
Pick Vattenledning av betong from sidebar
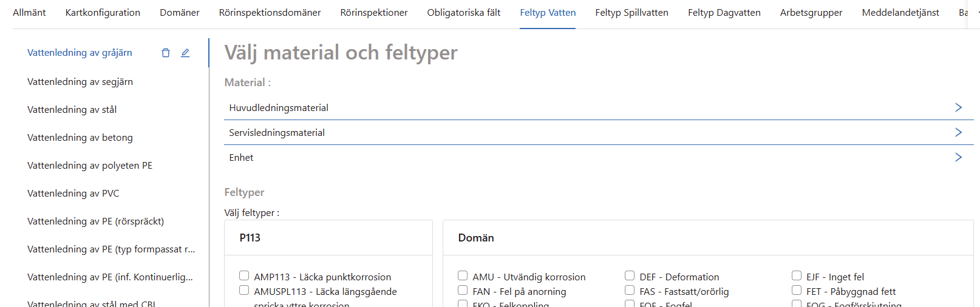coord(80,138)
